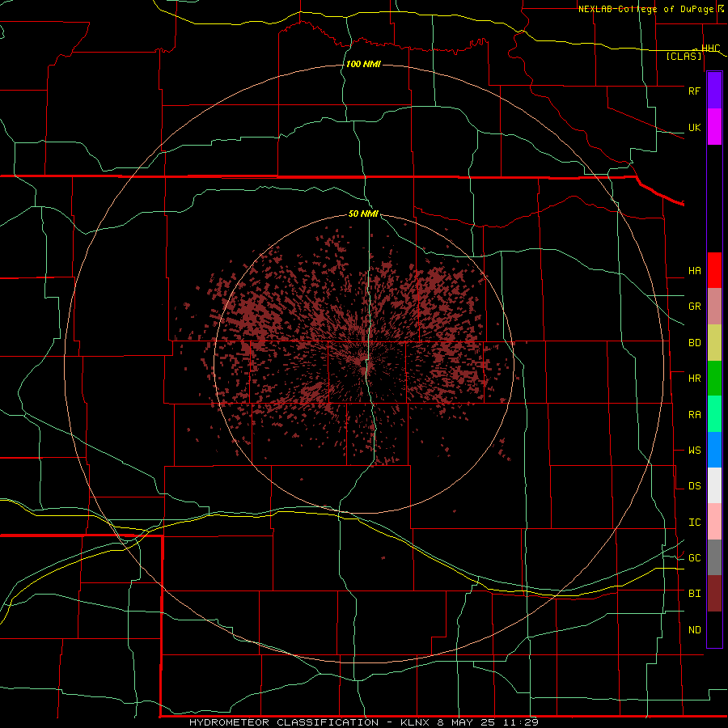Click the 11:29 timestamp
The width and height of the screenshot is (728, 728).
[x=523, y=722]
